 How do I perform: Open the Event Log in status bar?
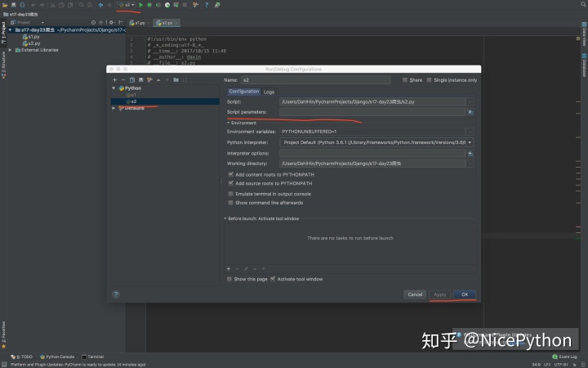click(x=564, y=357)
